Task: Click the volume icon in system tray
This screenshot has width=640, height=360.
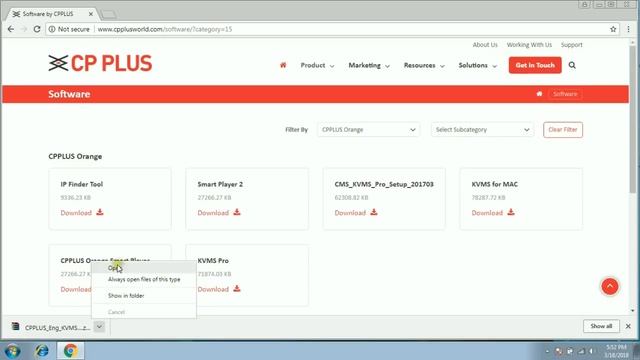Action: click(x=591, y=351)
